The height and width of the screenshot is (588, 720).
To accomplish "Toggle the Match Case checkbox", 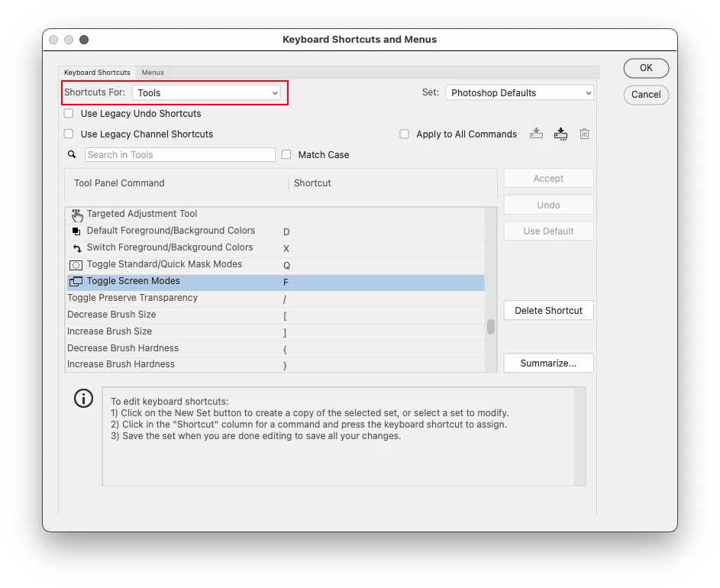I will (286, 154).
